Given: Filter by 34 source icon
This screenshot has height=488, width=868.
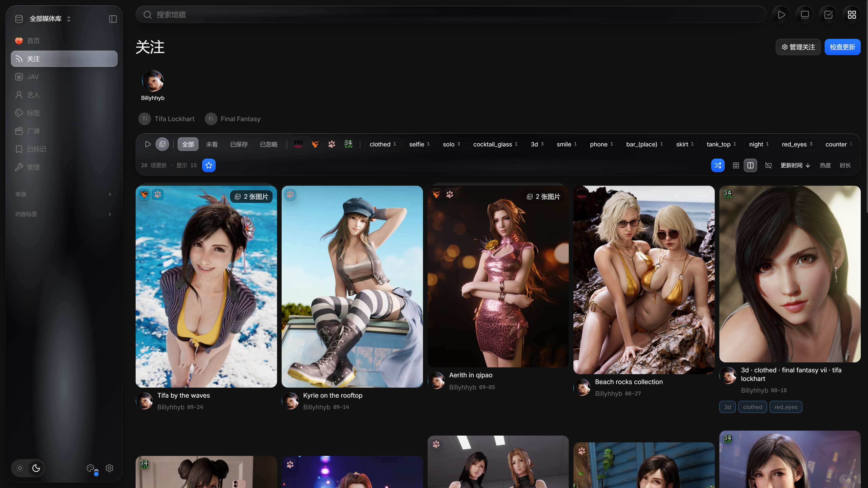Looking at the screenshot, I should click(348, 144).
